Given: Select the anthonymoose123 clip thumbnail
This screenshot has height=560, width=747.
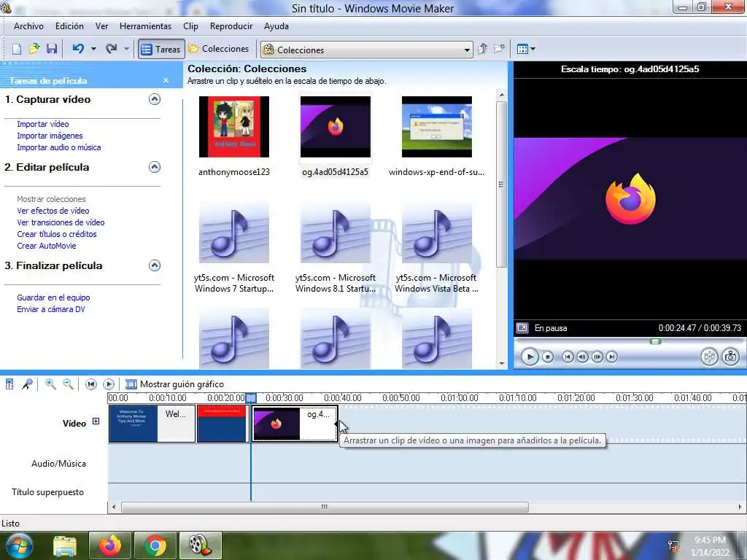Looking at the screenshot, I should [234, 127].
